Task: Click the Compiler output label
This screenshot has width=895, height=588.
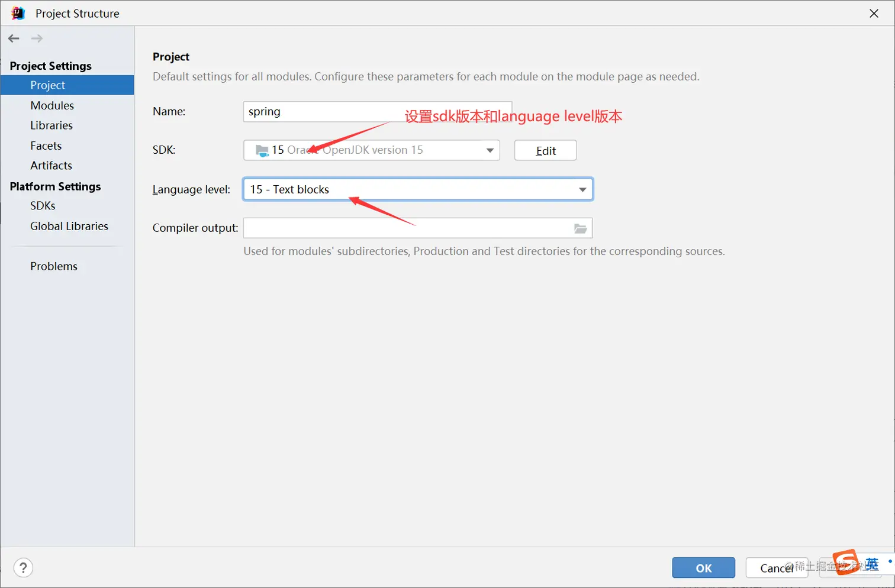Action: pos(195,228)
